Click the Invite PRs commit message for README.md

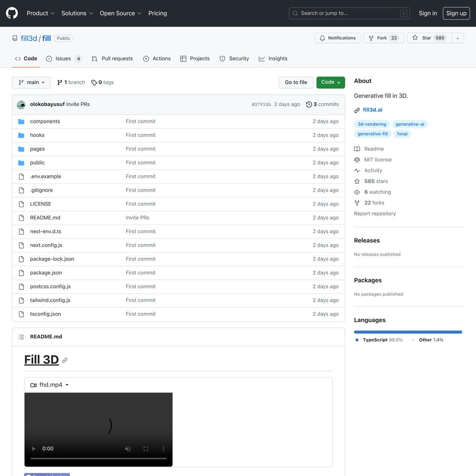pos(137,218)
